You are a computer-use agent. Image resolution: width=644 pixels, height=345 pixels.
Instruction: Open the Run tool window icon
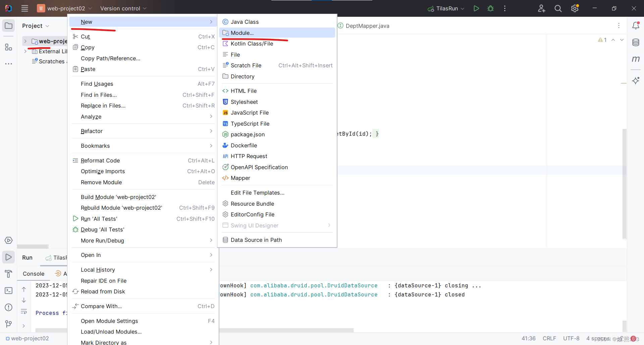pyautogui.click(x=8, y=257)
